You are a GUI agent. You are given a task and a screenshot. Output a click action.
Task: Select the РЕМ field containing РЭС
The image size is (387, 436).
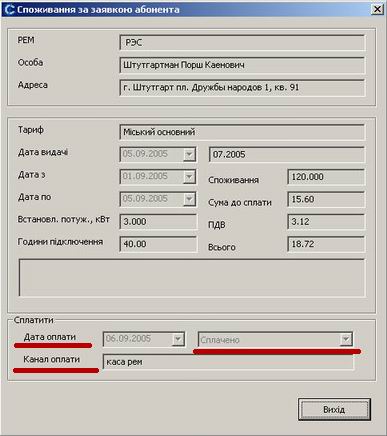click(242, 43)
